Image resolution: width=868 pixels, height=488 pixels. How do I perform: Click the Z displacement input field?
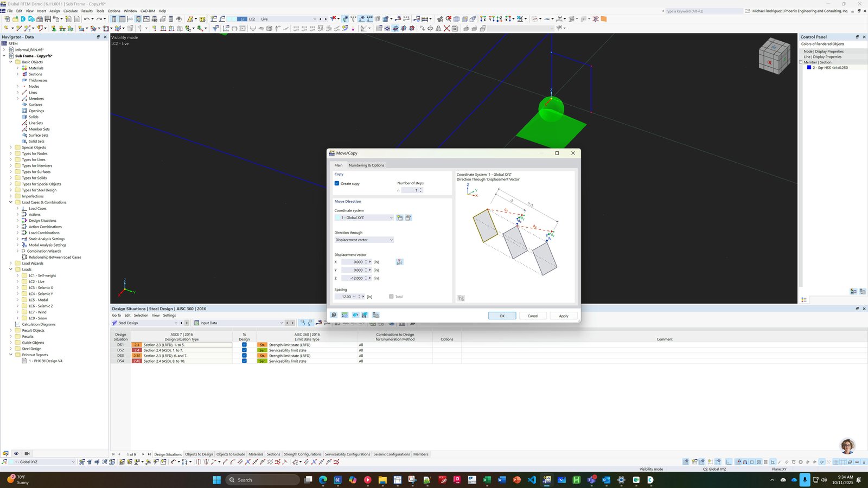[354, 278]
